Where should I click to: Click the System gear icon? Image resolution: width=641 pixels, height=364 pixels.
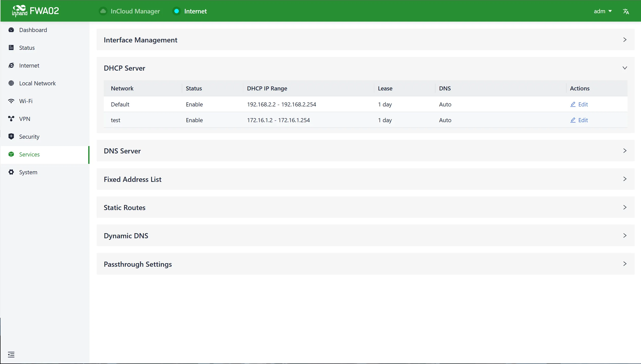click(x=11, y=172)
